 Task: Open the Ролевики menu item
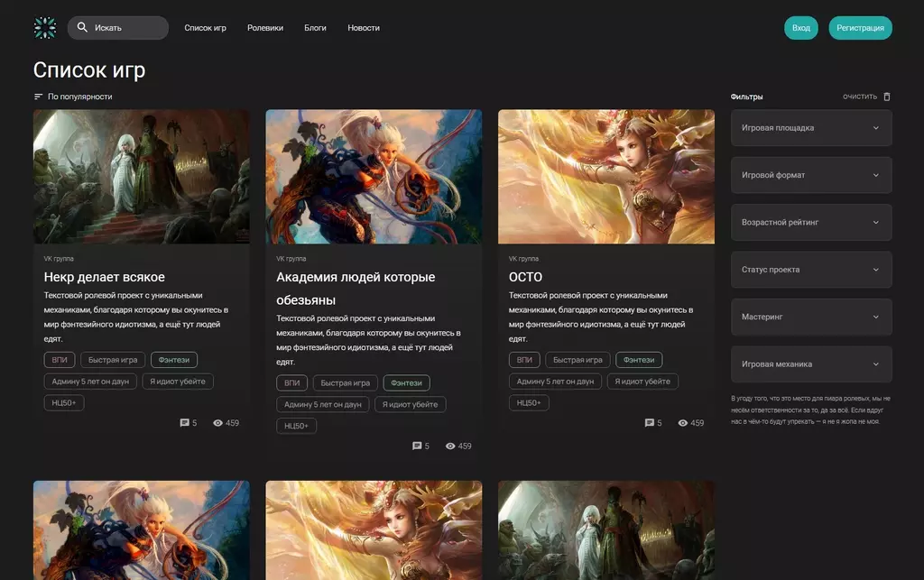265,28
